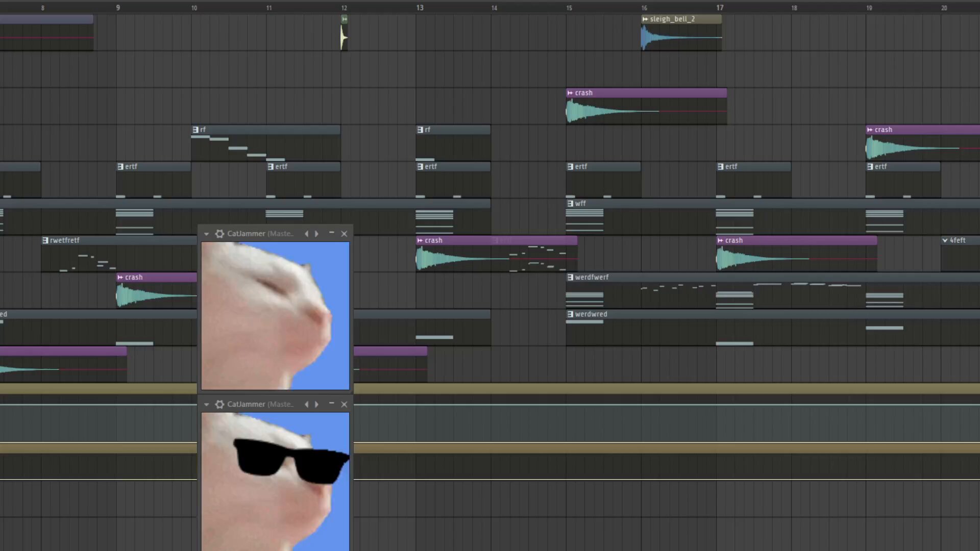Open pattern icon of ertf clip at bar 17
The height and width of the screenshot is (551, 980).
[720, 166]
